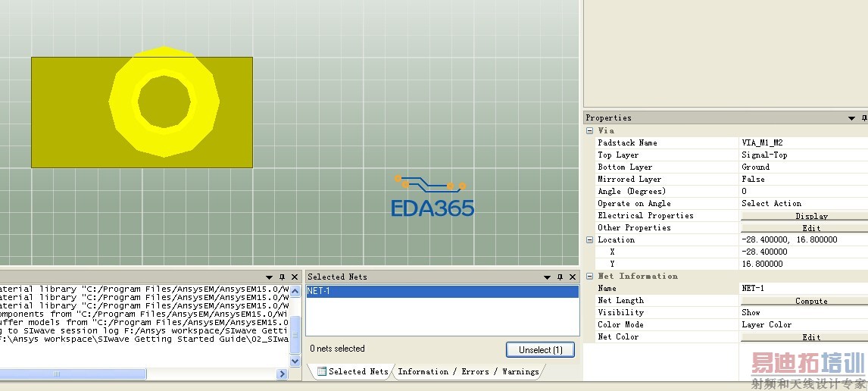This screenshot has height=391, width=868.
Task: Open Information / Errors / Warnings tab
Action: [468, 371]
